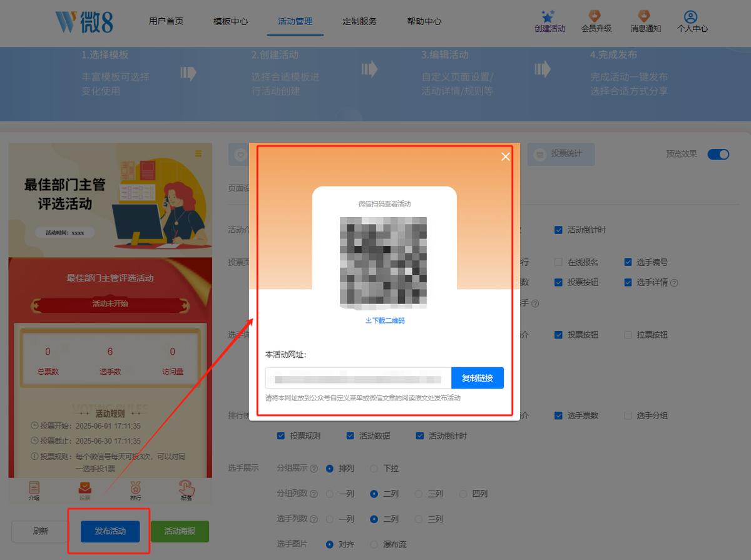
Task: Click 下载二维码 link
Action: (385, 320)
